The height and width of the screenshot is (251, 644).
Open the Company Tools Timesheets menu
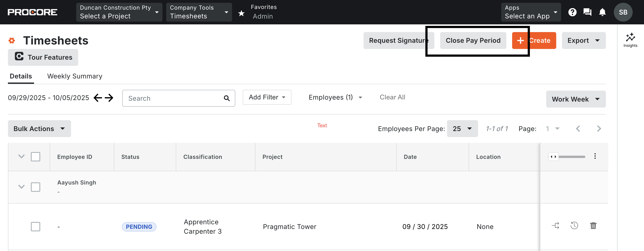point(199,12)
